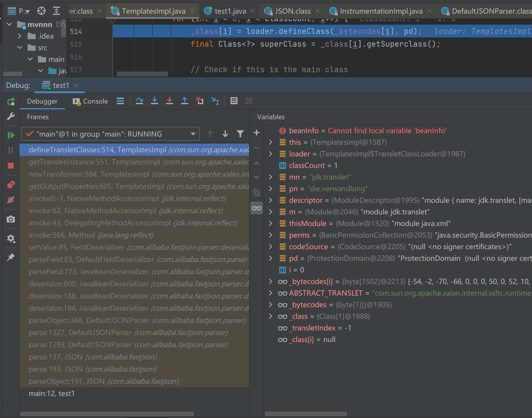Expand the loader variable node
Viewport: 532px width, 418px height.
click(x=270, y=154)
